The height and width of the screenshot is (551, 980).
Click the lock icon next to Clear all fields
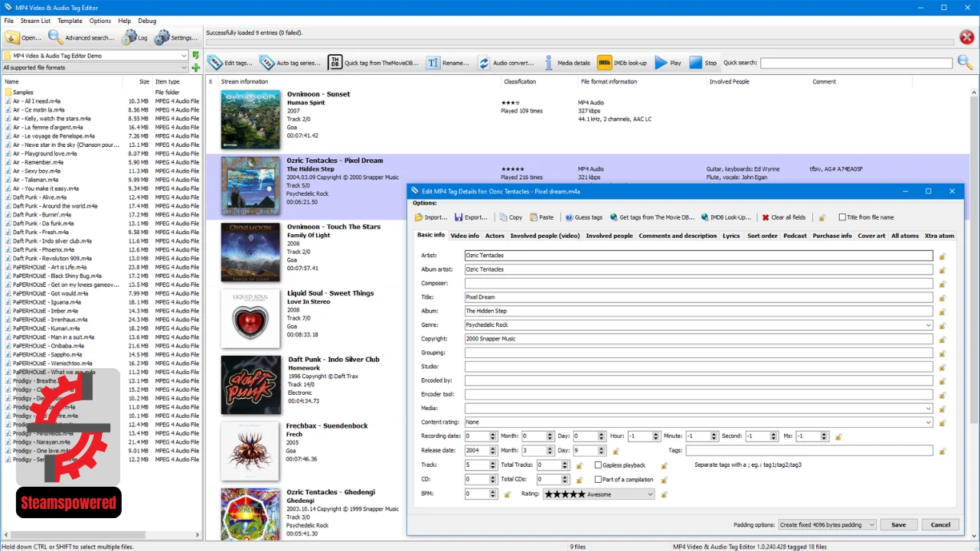(x=822, y=217)
